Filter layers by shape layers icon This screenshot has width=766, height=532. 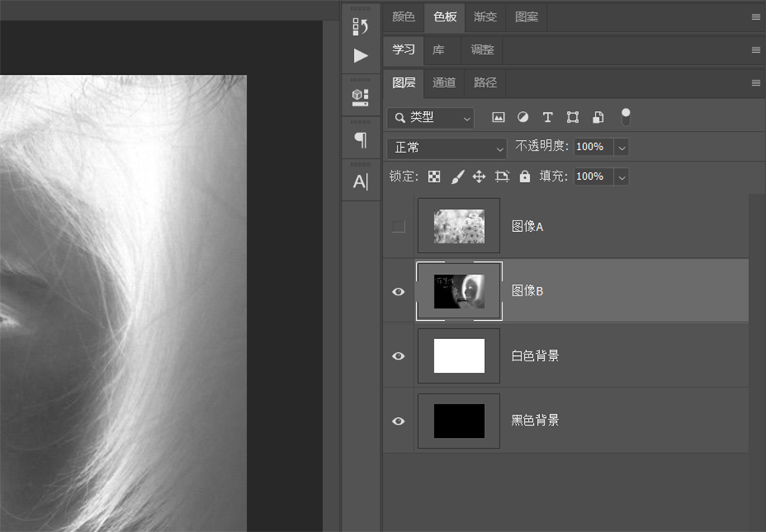tap(572, 117)
